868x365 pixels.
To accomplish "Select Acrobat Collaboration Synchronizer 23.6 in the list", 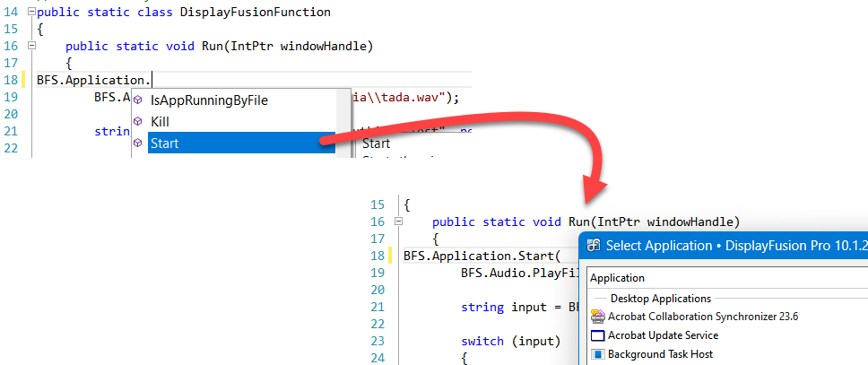I will tap(702, 317).
